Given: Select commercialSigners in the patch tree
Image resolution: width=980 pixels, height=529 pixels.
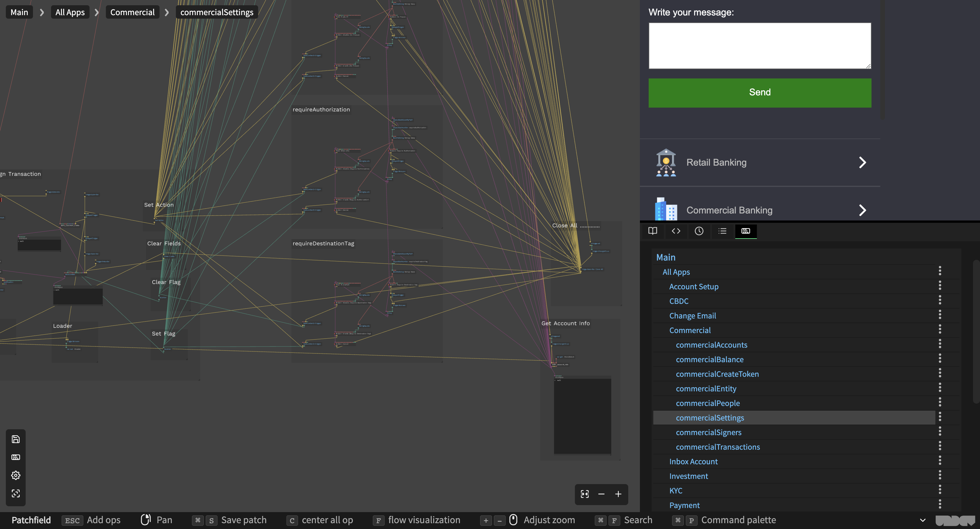Looking at the screenshot, I should tap(708, 432).
